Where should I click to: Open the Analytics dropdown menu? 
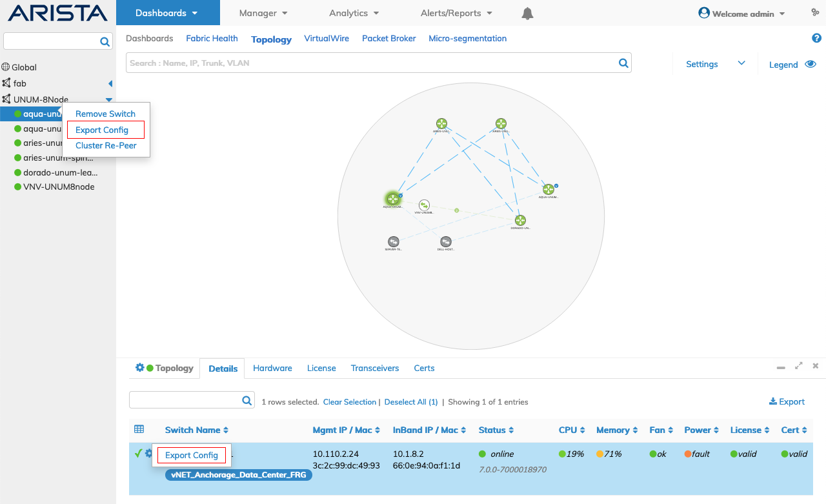[x=354, y=13]
